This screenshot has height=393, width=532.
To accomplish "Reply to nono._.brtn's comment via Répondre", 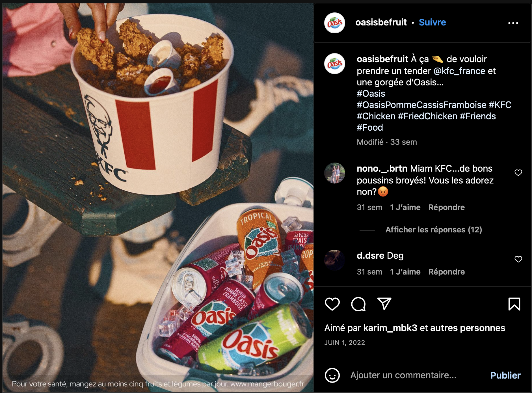I will [446, 207].
